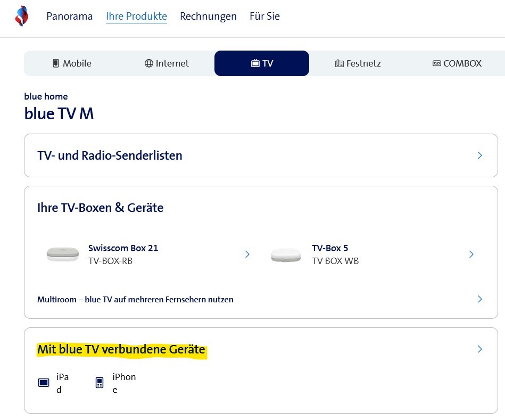This screenshot has height=420, width=505.
Task: Open TV-Box 5 details arrow
Action: pyautogui.click(x=471, y=254)
